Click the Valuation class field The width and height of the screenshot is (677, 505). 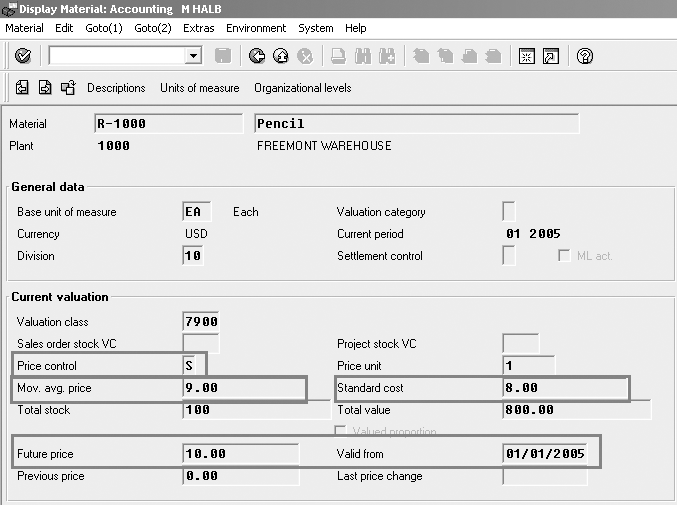[x=200, y=322]
